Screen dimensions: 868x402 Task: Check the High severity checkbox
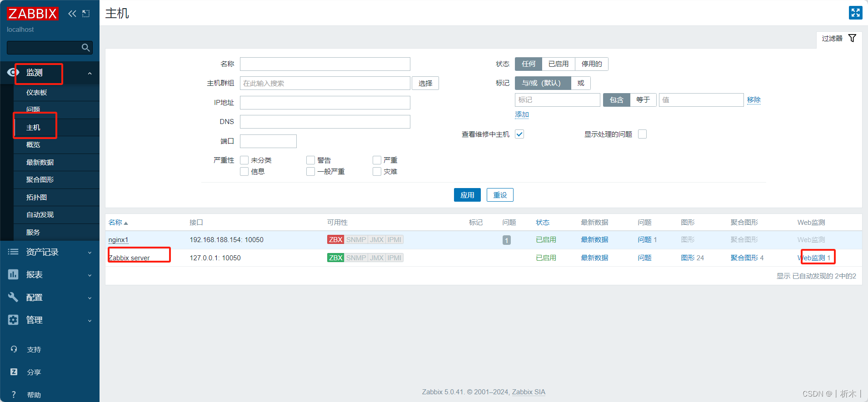[x=377, y=160]
